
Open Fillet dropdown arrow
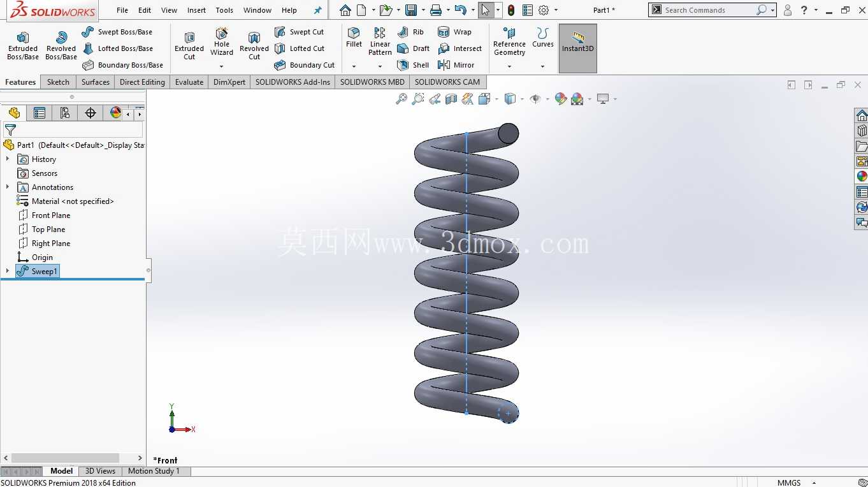354,66
